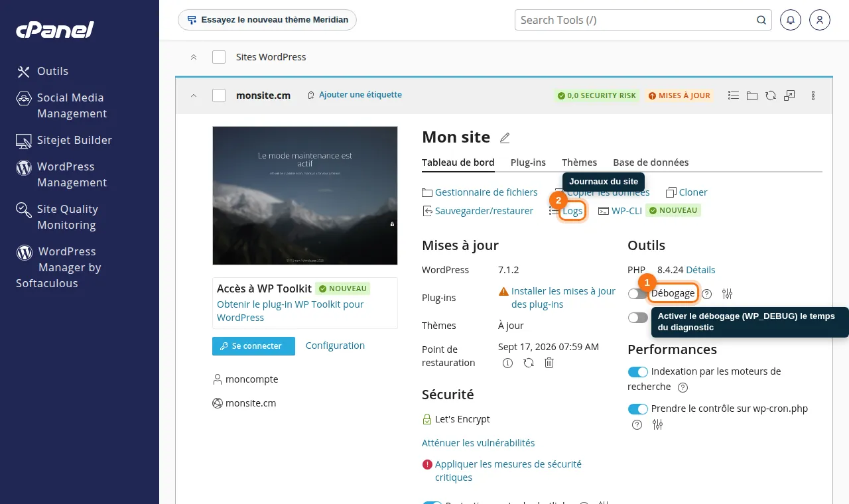Open Sitejet Builder in sidebar
Viewport: 849px width, 504px height.
(x=64, y=140)
